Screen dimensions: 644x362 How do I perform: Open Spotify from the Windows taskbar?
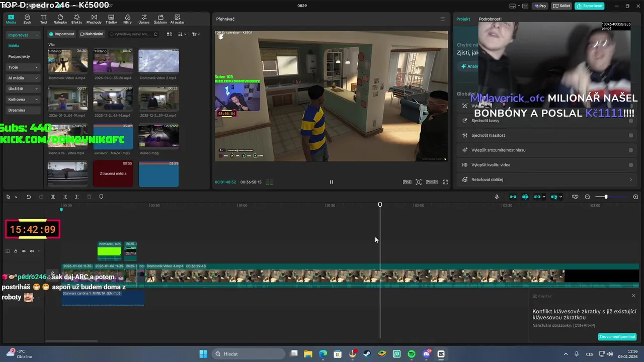coord(412,354)
